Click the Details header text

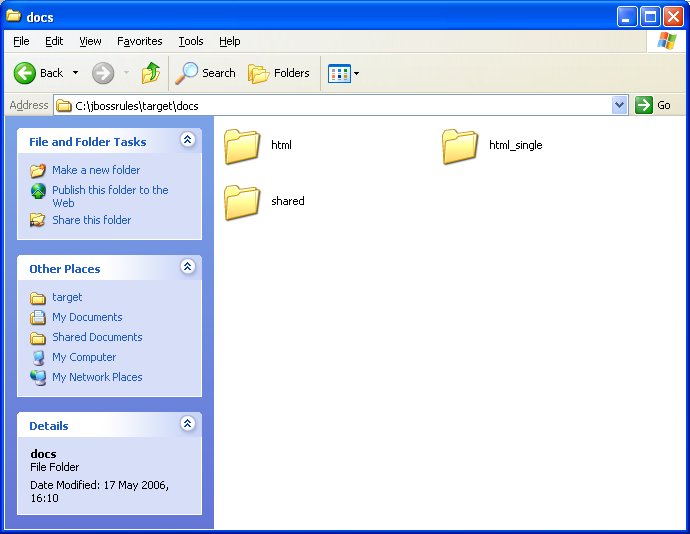point(49,426)
